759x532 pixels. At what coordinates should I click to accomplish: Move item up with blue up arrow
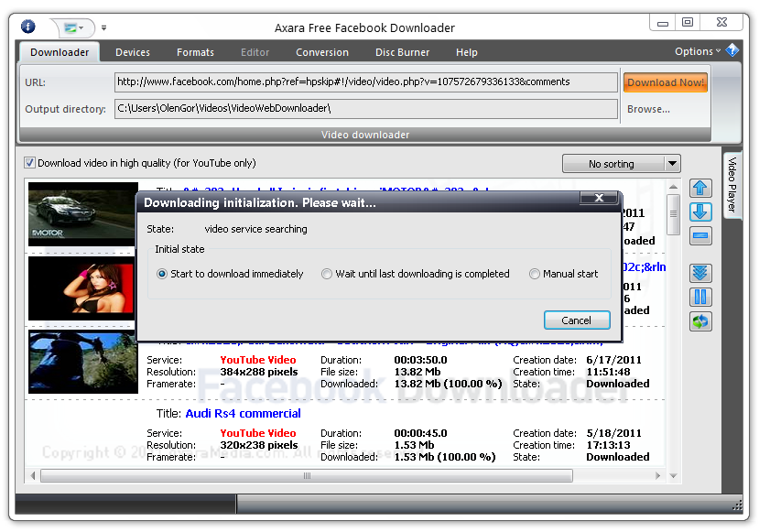point(699,188)
